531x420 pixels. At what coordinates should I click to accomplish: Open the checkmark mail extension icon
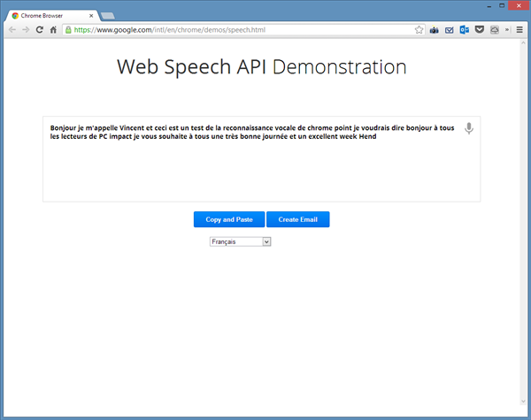coord(449,30)
